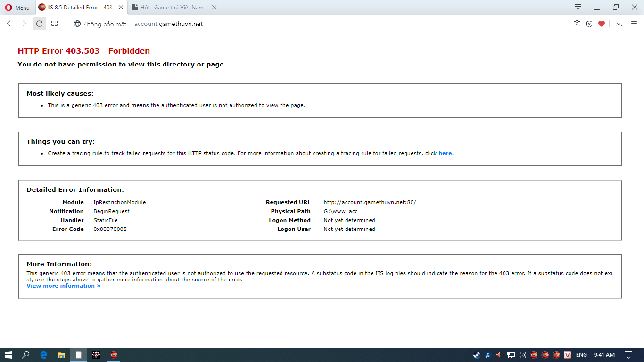This screenshot has height=362, width=644.
Task: Show hidden system tray language ENG options
Action: point(581,355)
